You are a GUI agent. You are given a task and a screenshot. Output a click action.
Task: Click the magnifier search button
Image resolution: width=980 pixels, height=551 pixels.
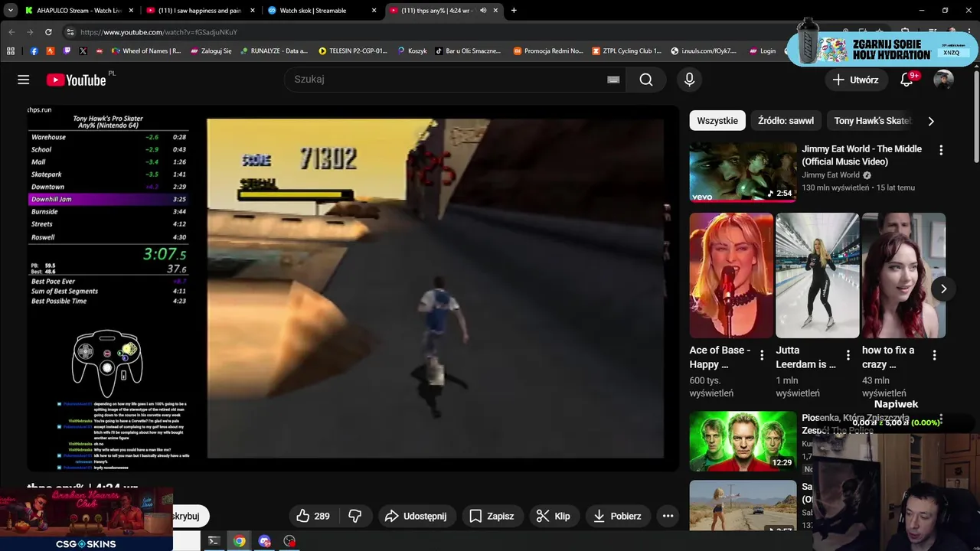coord(646,80)
